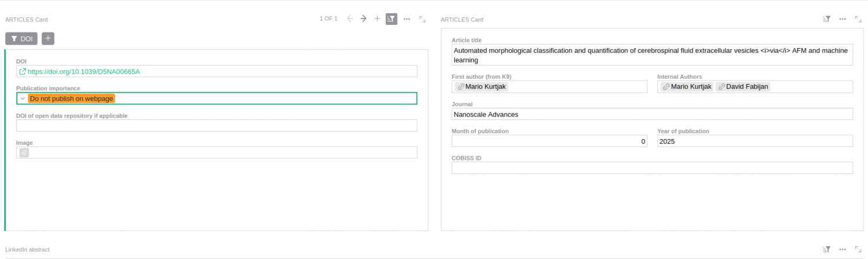Select the orange 'Do not publish on webpage' tag

(71, 99)
